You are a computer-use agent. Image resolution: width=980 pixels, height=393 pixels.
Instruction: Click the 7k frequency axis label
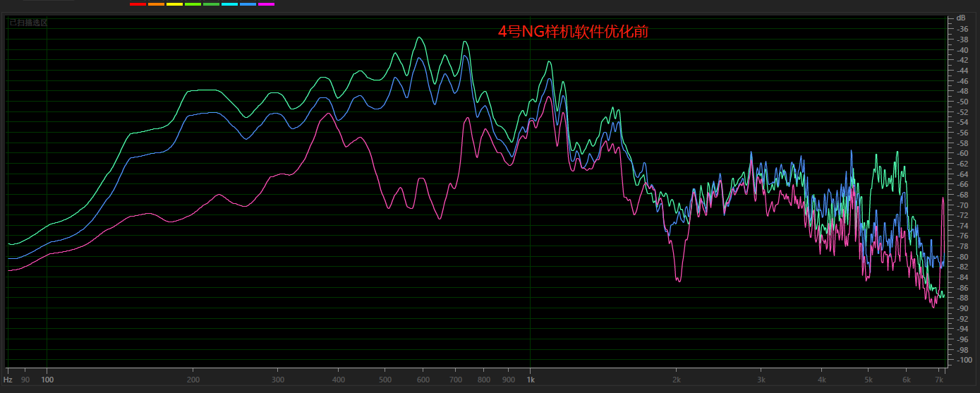(x=939, y=380)
